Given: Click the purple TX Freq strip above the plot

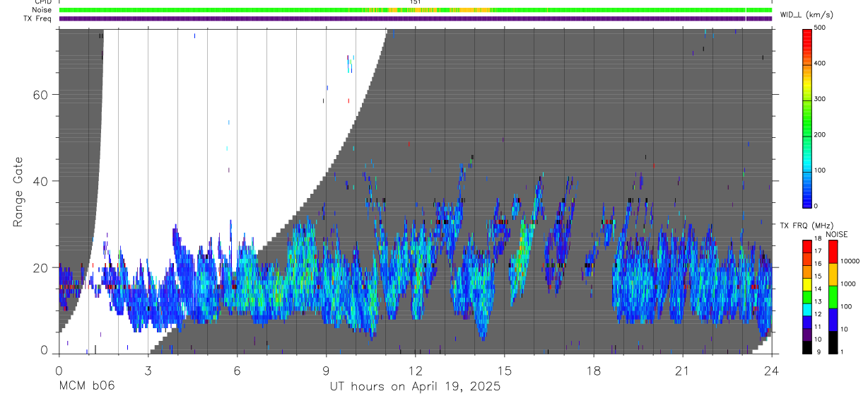Looking at the screenshot, I should 415,18.
